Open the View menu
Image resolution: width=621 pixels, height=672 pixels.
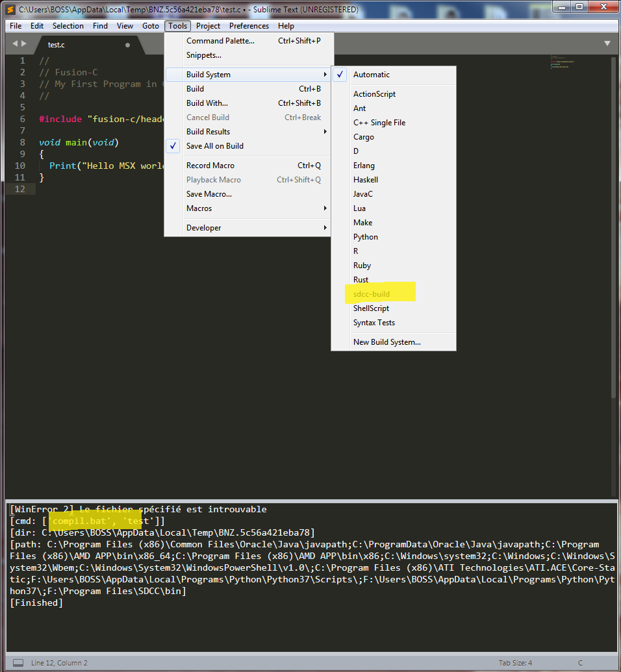125,26
